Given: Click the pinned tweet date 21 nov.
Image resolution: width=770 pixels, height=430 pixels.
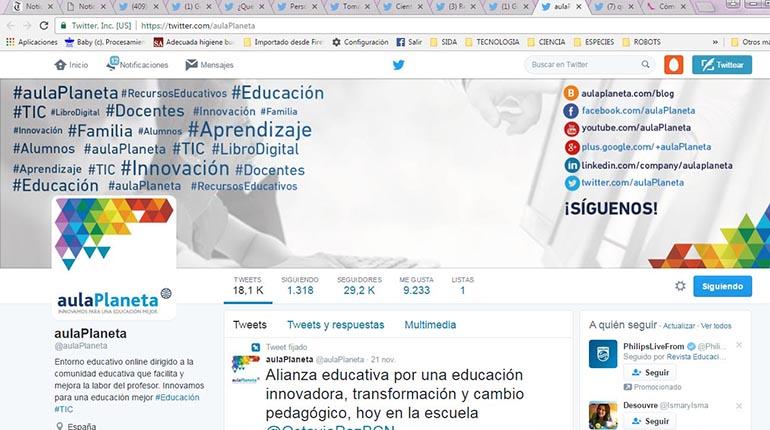Looking at the screenshot, I should (x=383, y=359).
